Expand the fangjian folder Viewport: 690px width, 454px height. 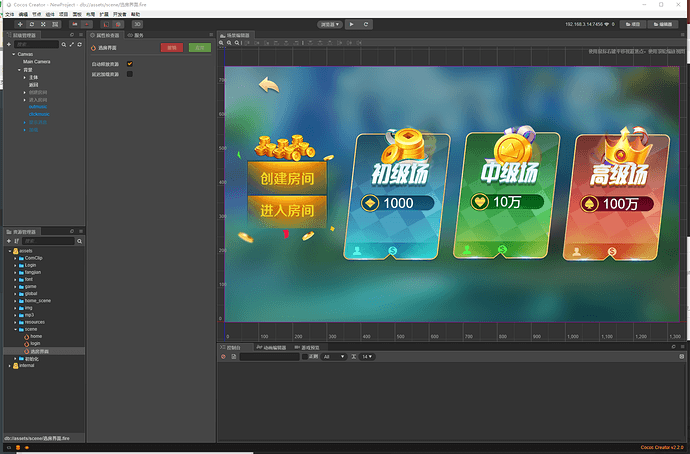tap(15, 272)
